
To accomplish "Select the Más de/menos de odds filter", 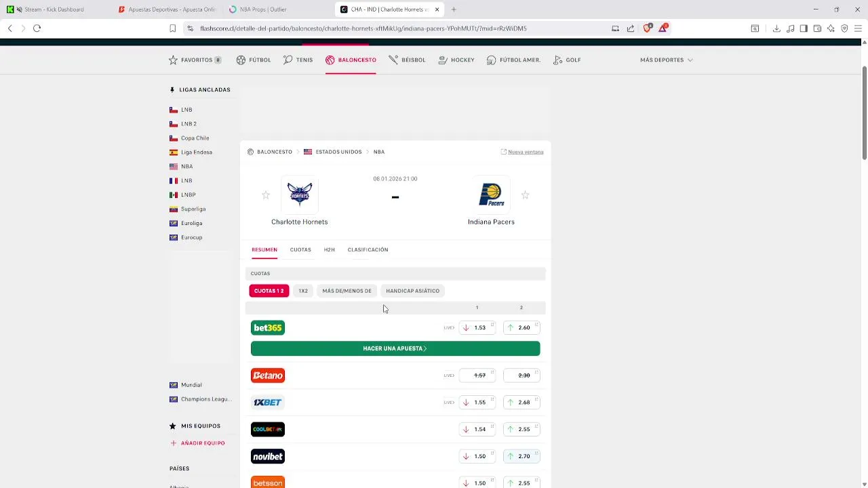I will coord(347,291).
